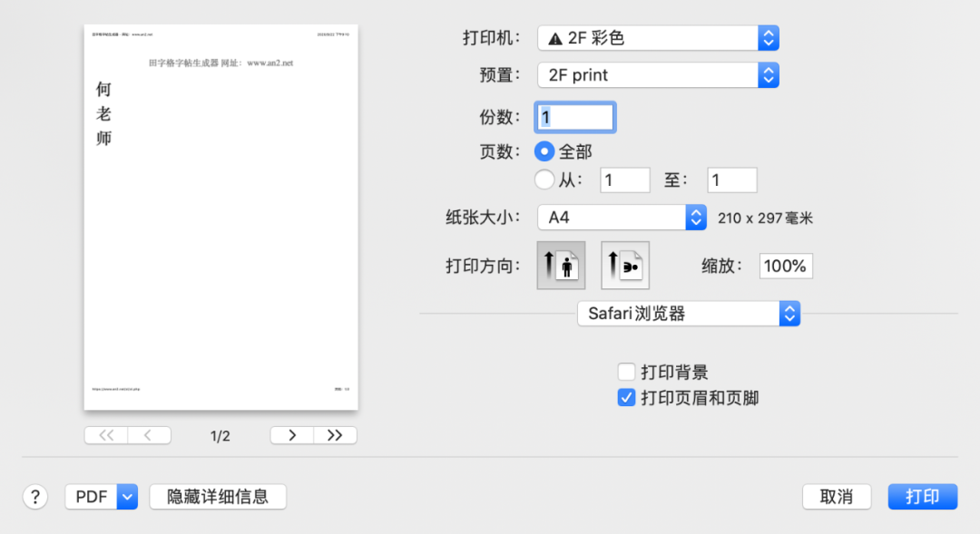Select the landscape orientation icon

(x=624, y=265)
